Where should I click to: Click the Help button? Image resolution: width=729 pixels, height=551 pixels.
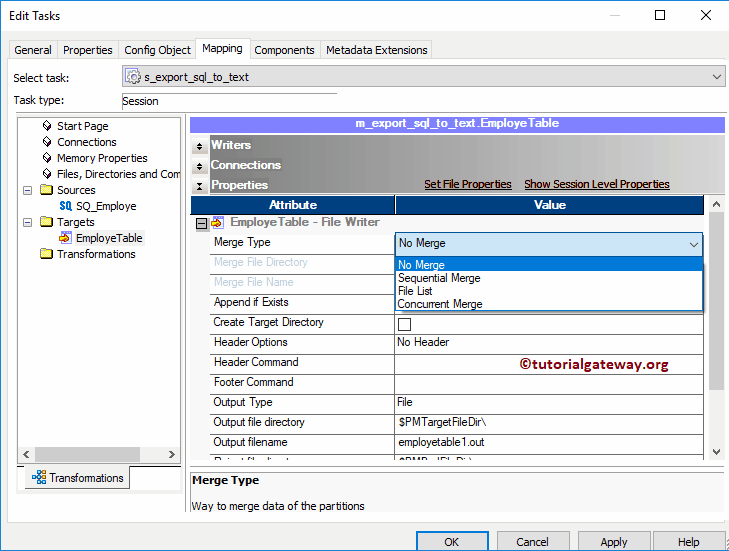[x=689, y=542]
